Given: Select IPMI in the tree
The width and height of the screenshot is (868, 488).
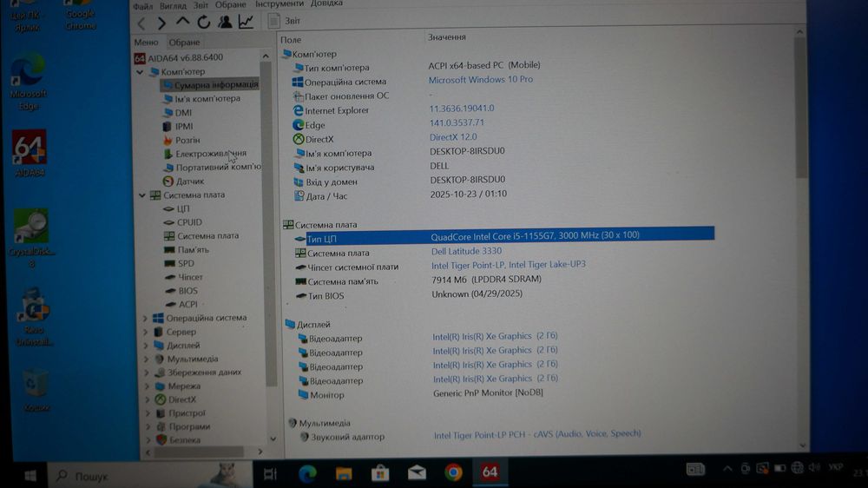Looking at the screenshot, I should [178, 126].
